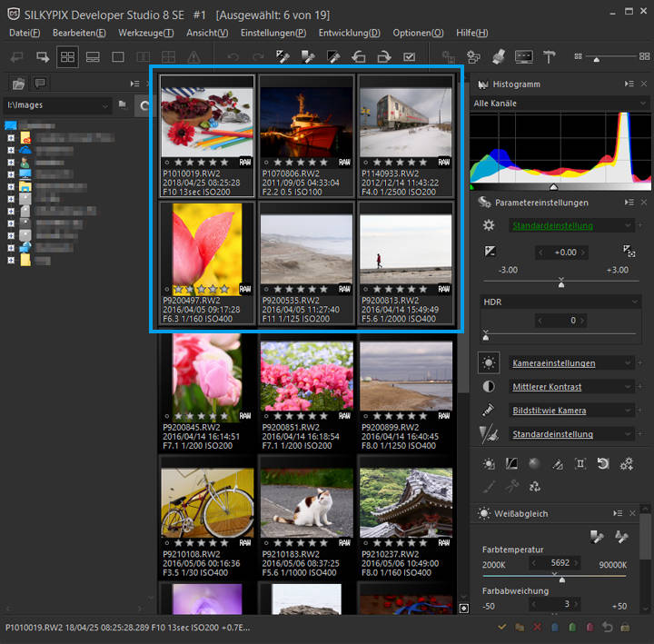Image resolution: width=654 pixels, height=644 pixels.
Task: Open the highlight controller tool icon
Action: 534,463
